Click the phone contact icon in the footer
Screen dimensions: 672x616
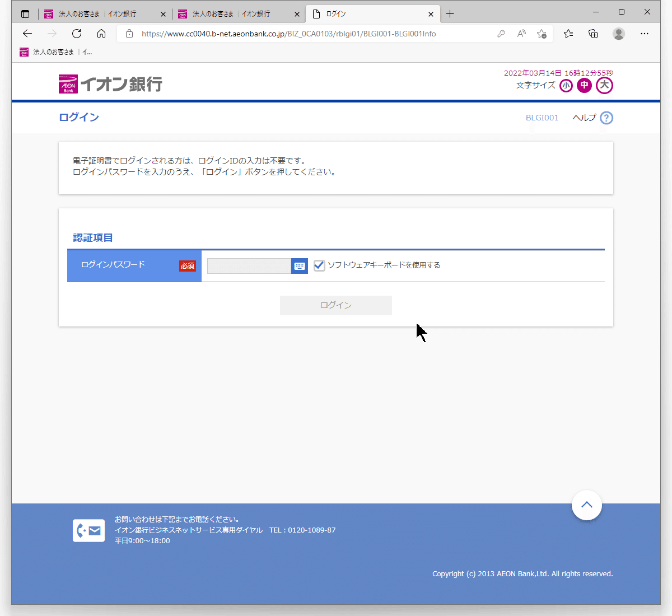tap(88, 530)
